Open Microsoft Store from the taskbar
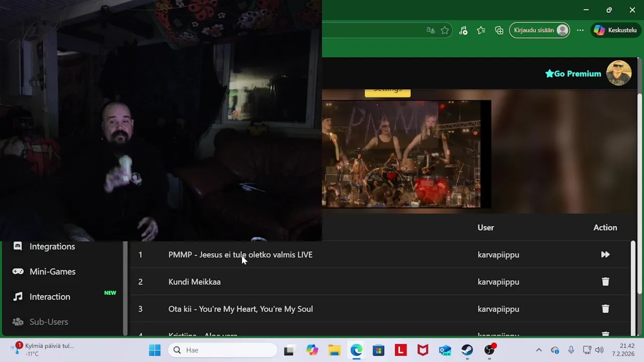Screen dimensions: 644x362 click(378, 350)
